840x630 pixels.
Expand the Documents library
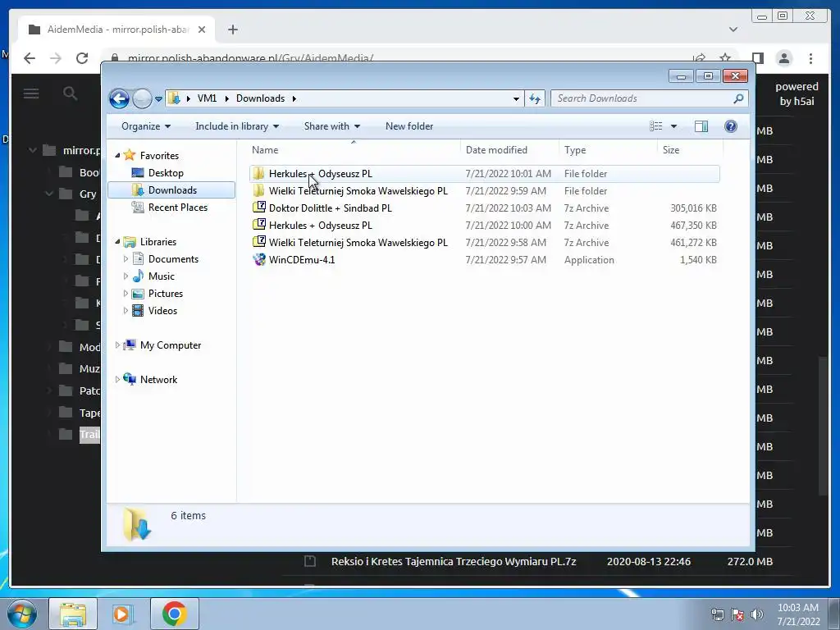(126, 258)
